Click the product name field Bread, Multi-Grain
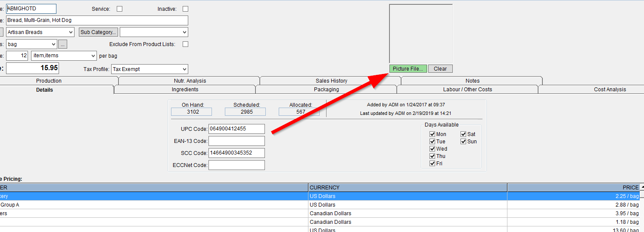The image size is (644, 232). pos(97,20)
